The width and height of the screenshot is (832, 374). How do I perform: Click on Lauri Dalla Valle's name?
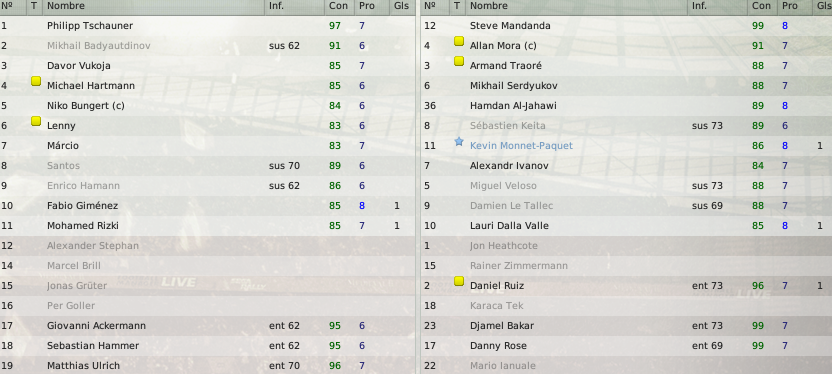pos(509,225)
